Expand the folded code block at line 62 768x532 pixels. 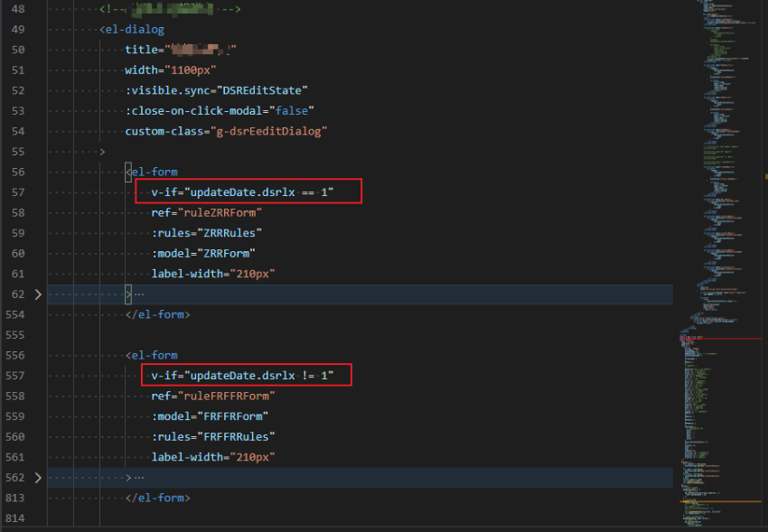[x=37, y=294]
